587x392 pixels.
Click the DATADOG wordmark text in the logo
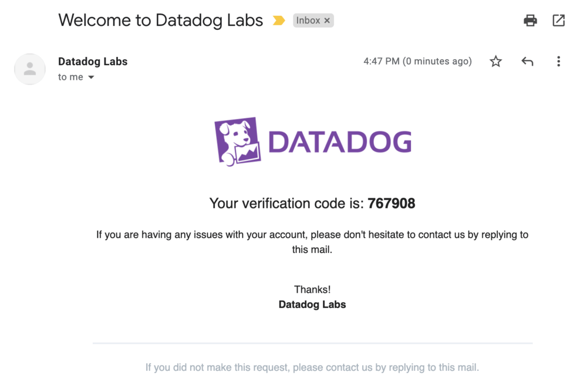coord(340,142)
